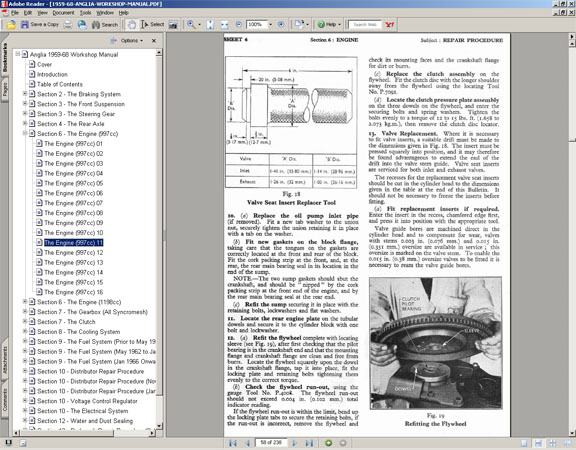
Task: Open the Window menu
Action: (105, 12)
